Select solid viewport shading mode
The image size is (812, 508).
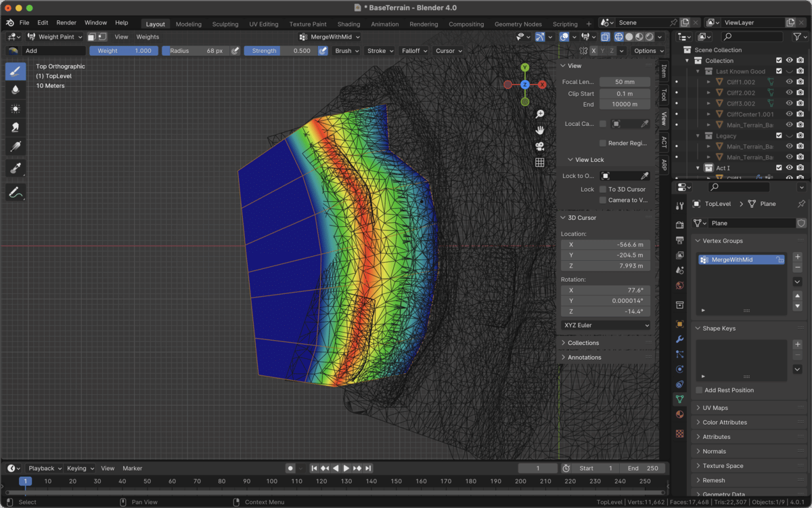(x=629, y=37)
